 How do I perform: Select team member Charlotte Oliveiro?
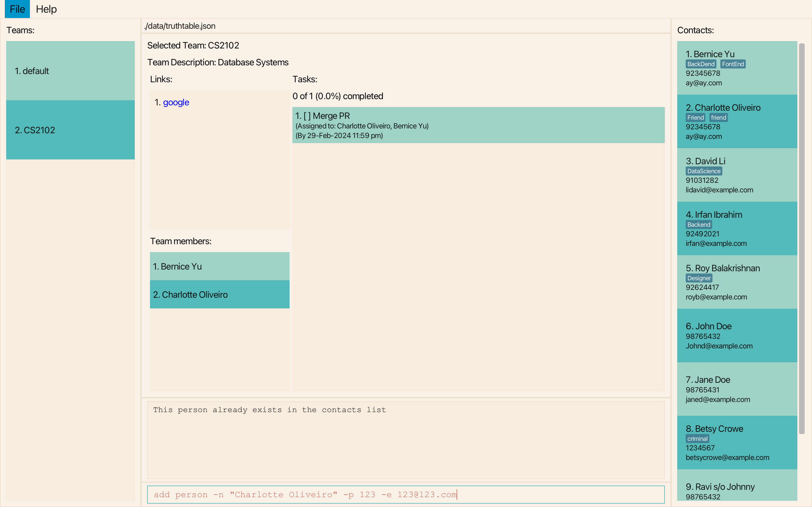[219, 294]
